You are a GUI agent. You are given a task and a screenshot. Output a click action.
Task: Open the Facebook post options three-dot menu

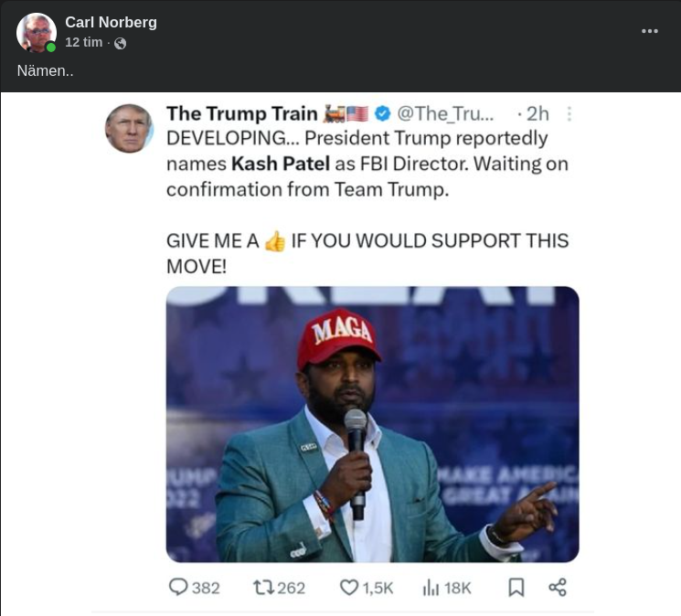(x=649, y=31)
